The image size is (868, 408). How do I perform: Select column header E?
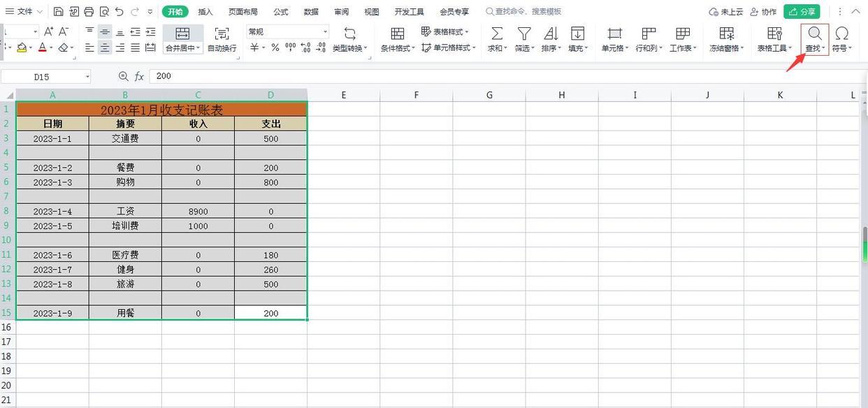343,95
